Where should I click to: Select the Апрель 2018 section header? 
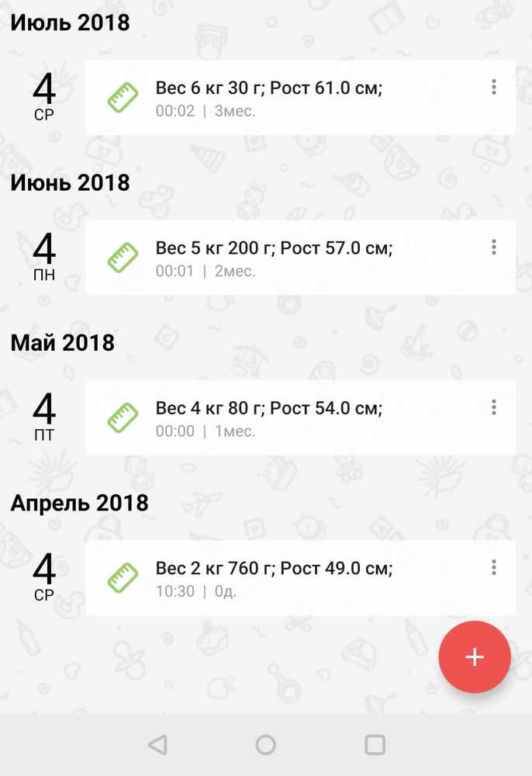(79, 503)
